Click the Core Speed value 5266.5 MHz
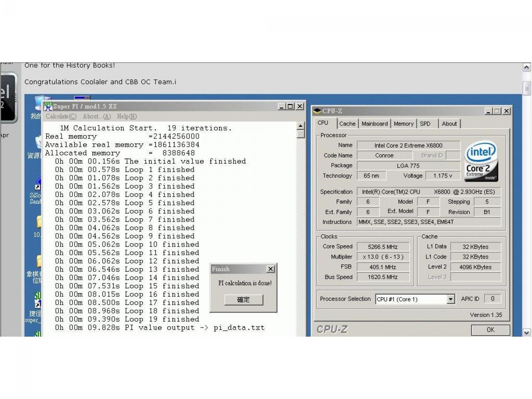The height and width of the screenshot is (399, 532). [383, 247]
